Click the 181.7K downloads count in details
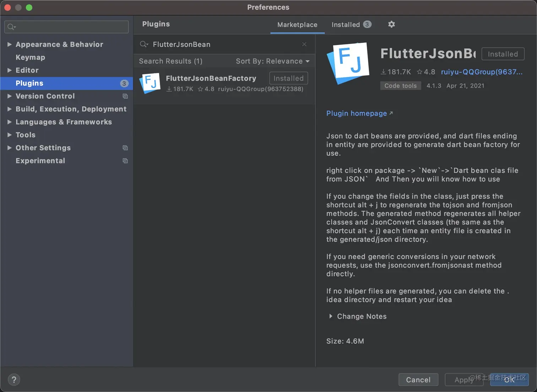This screenshot has height=392, width=537. [x=396, y=72]
